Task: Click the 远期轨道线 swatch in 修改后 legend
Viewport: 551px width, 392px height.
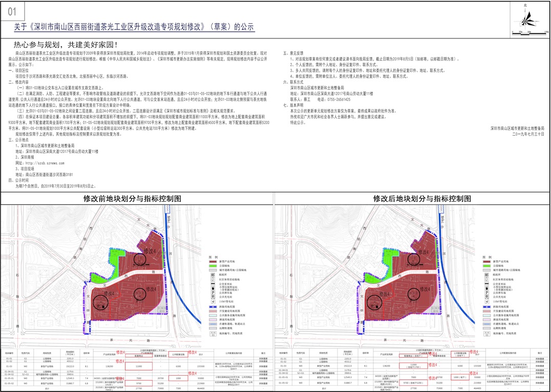Action: pos(486,328)
